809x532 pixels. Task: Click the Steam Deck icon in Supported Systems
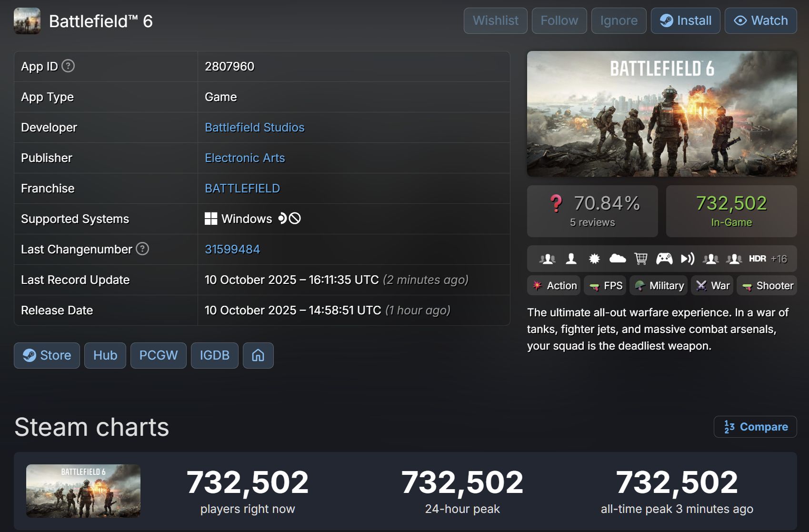pos(282,218)
